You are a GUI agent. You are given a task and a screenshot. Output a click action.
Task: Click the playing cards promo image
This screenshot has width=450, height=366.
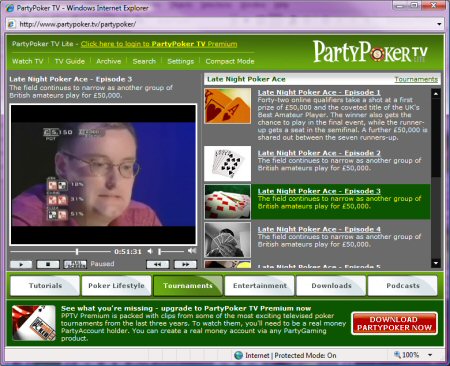(34, 323)
